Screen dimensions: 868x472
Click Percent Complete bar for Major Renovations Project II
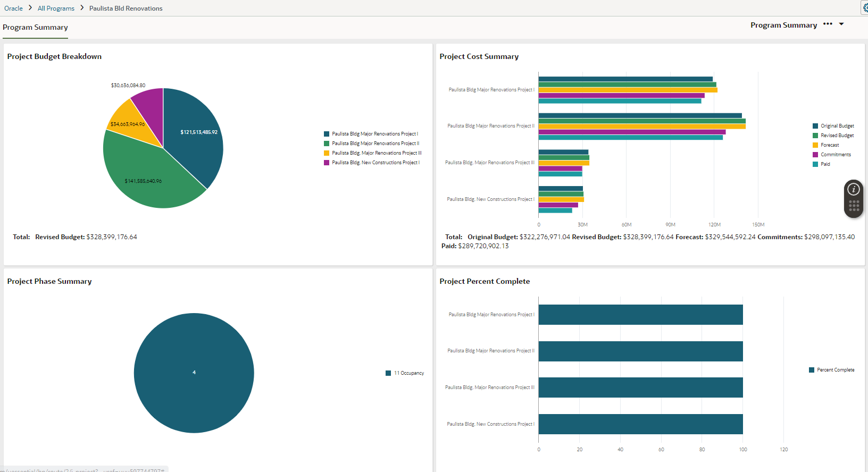tap(641, 351)
